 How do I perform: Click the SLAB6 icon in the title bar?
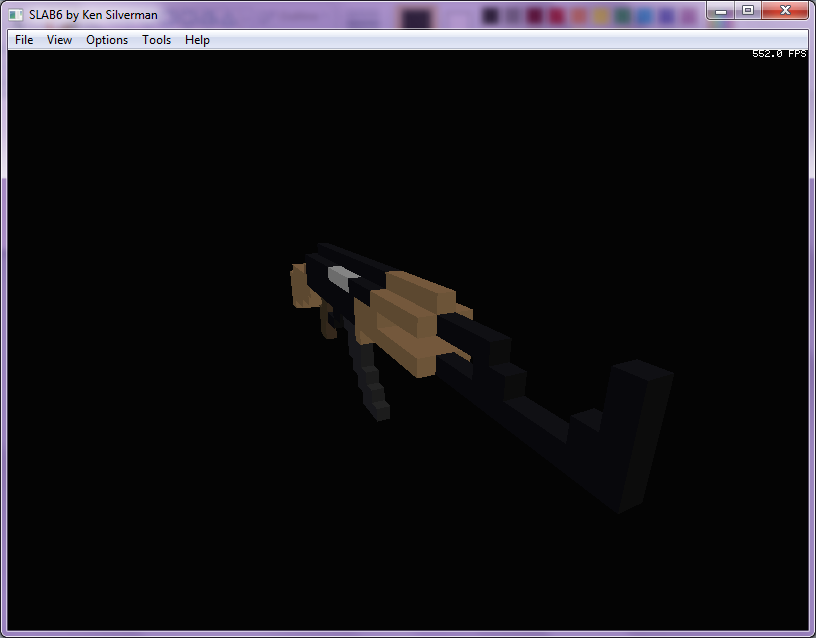coord(14,14)
